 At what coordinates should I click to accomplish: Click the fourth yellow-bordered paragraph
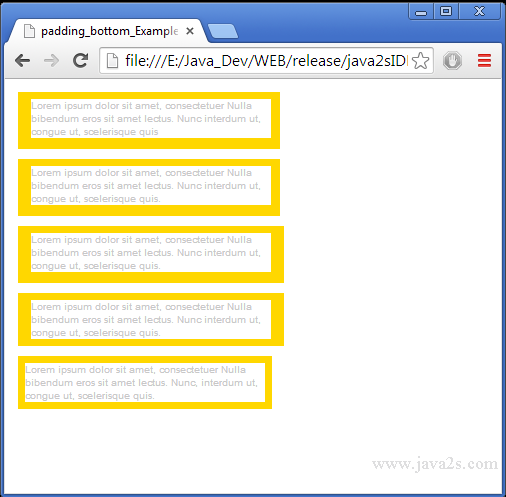pyautogui.click(x=151, y=319)
